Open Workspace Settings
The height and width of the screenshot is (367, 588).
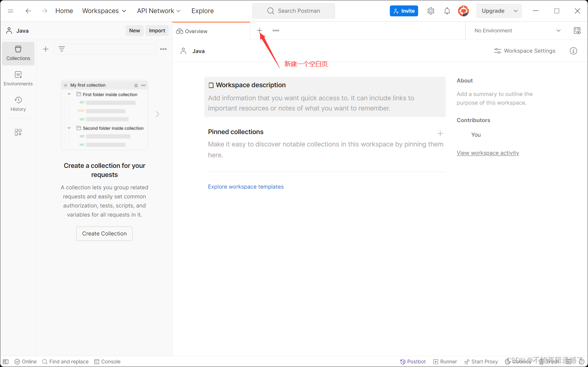[x=524, y=51]
